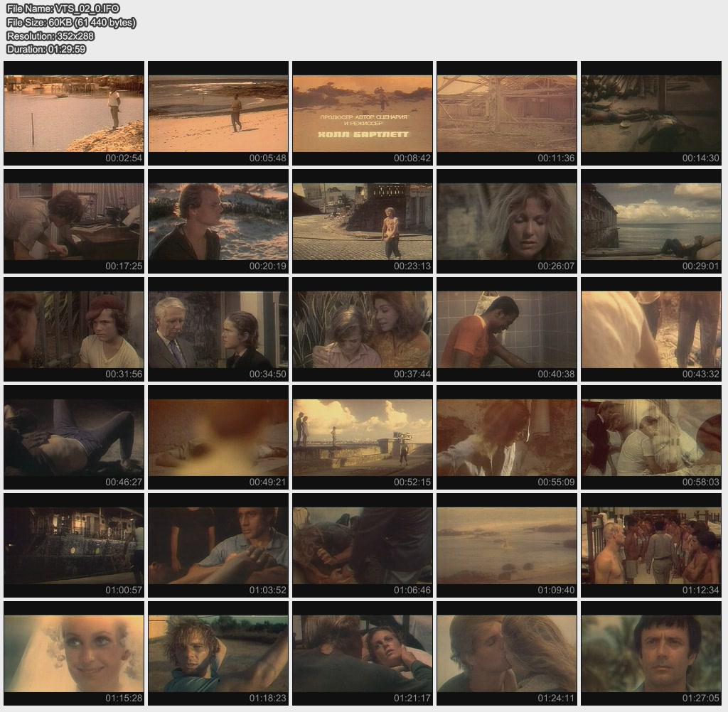Select the woman and boy frame at 00:37:44
The height and width of the screenshot is (712, 728).
(363, 330)
